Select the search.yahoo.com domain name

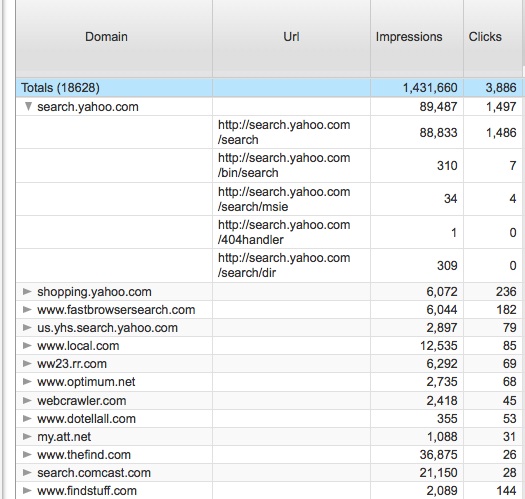88,107
